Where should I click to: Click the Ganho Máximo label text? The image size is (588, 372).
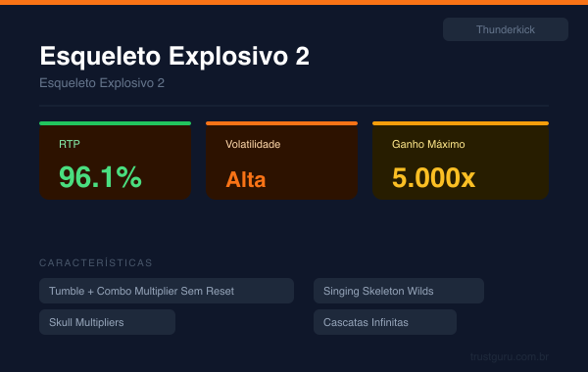point(428,144)
